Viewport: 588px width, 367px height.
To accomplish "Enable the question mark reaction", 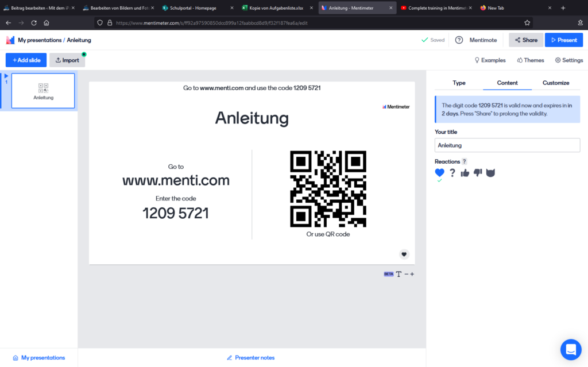I will [x=452, y=173].
